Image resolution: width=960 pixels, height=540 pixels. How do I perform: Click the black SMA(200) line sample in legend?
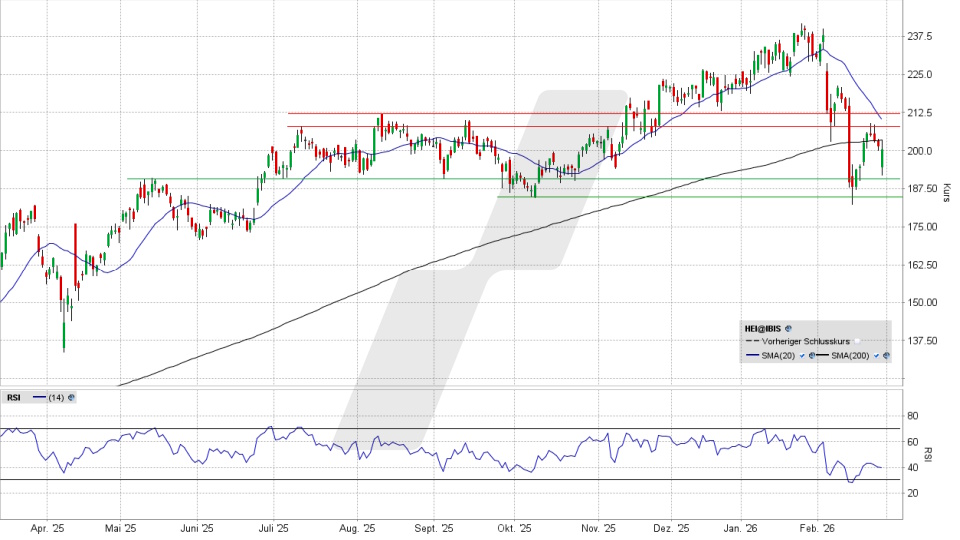pyautogui.click(x=823, y=355)
